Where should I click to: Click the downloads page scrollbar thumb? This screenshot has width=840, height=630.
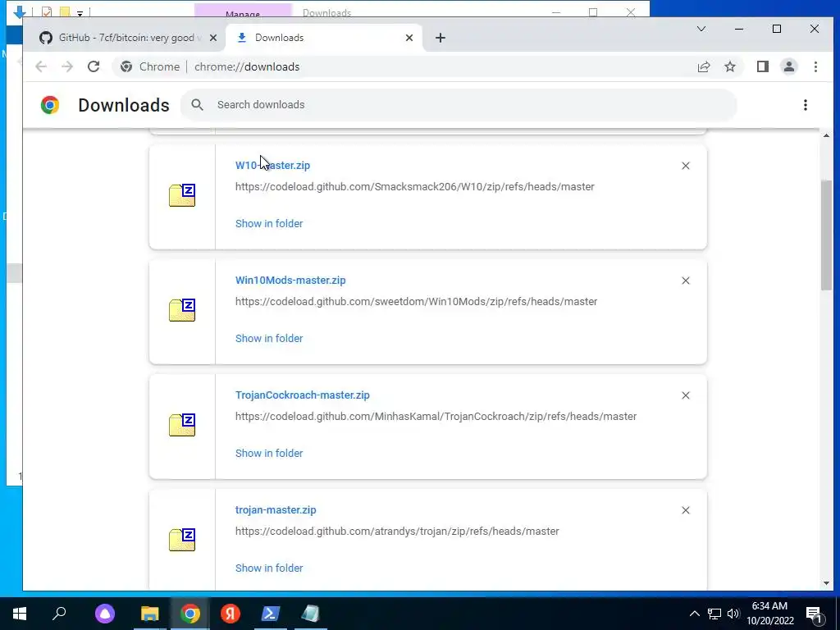point(826,235)
